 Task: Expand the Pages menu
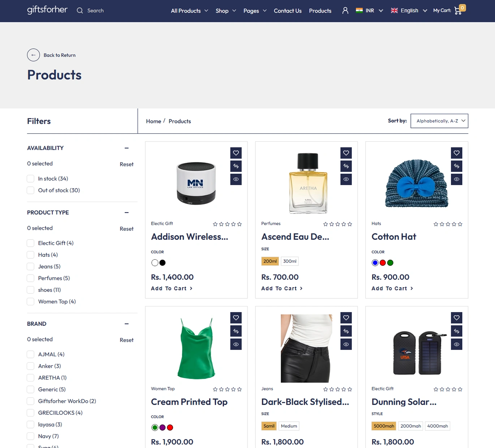click(255, 11)
